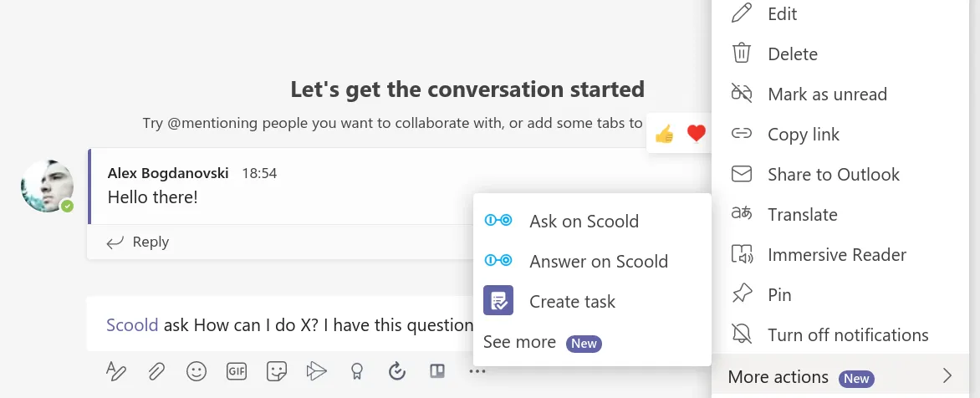Click Alex Bogdanovski's profile avatar
980x398 pixels.
(47, 186)
